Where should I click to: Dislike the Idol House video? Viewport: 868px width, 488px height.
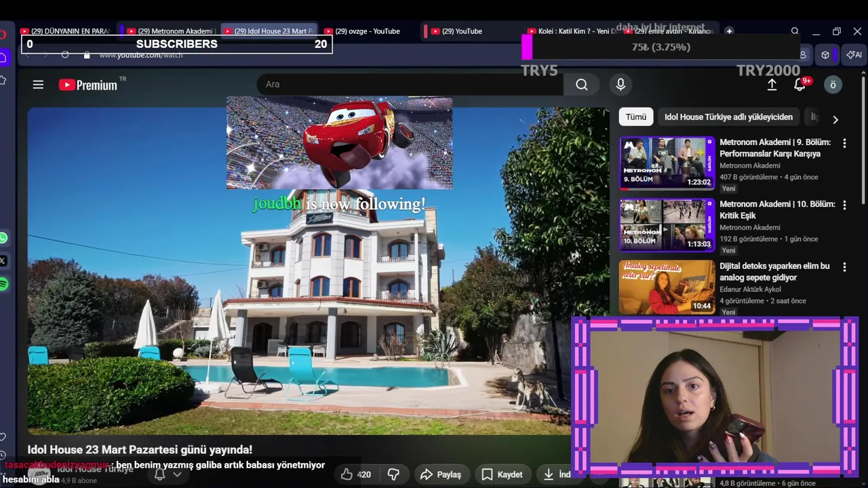tap(393, 474)
